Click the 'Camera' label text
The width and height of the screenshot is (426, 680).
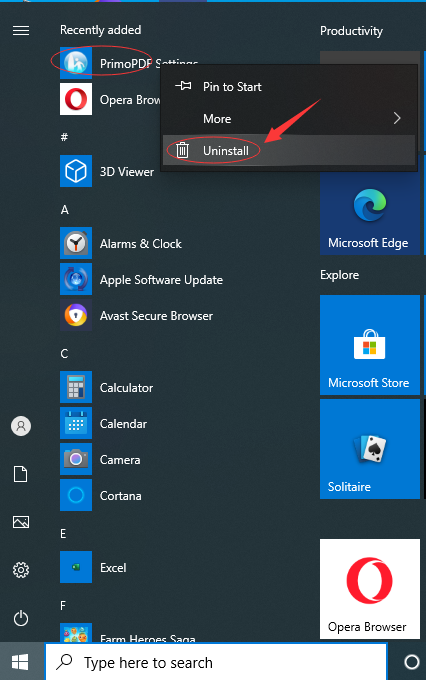coord(120,460)
